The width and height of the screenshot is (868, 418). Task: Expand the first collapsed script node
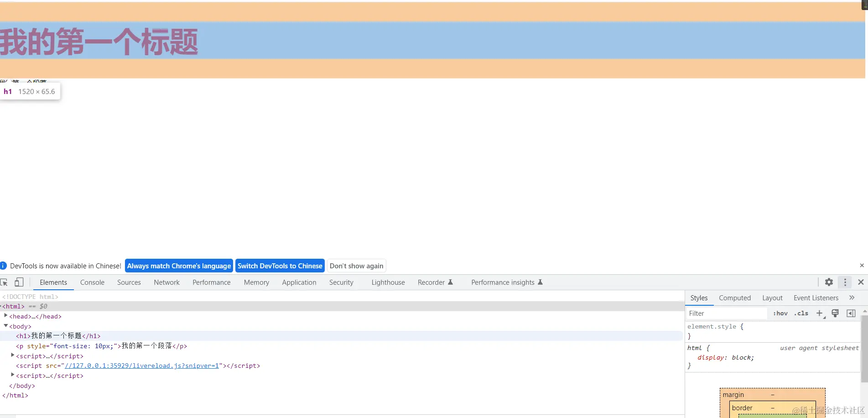click(12, 355)
